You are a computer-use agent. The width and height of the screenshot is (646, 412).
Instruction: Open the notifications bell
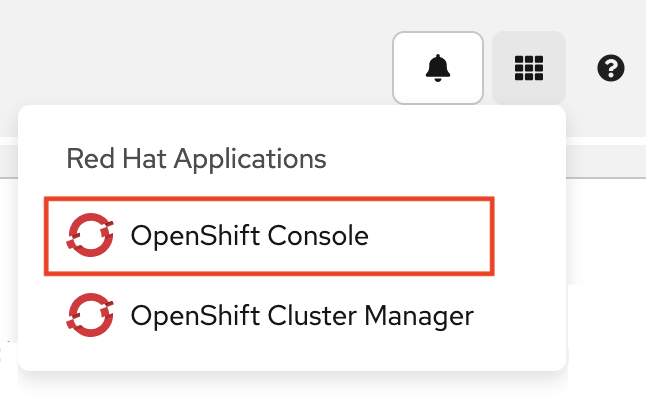click(438, 68)
